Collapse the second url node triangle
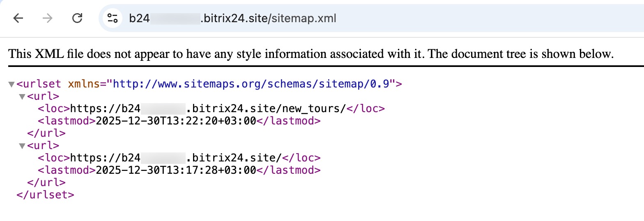This screenshot has width=644, height=221. click(x=22, y=146)
